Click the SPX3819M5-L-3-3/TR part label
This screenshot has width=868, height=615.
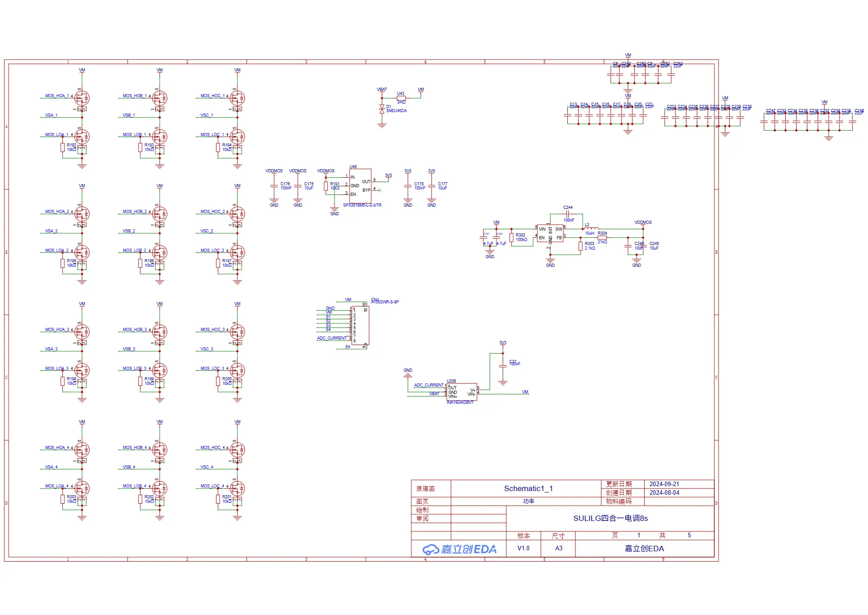[362, 205]
